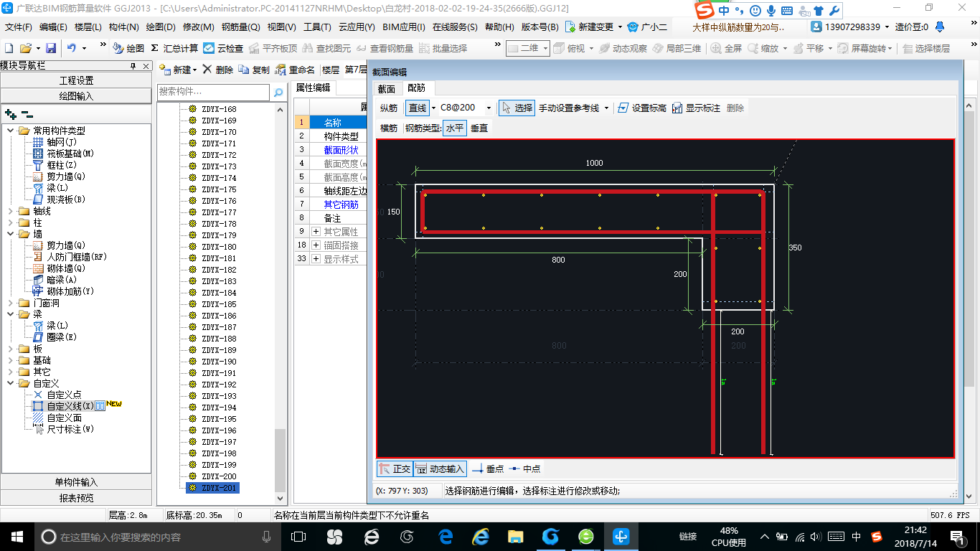Click 批量选择 batch select

click(x=443, y=48)
